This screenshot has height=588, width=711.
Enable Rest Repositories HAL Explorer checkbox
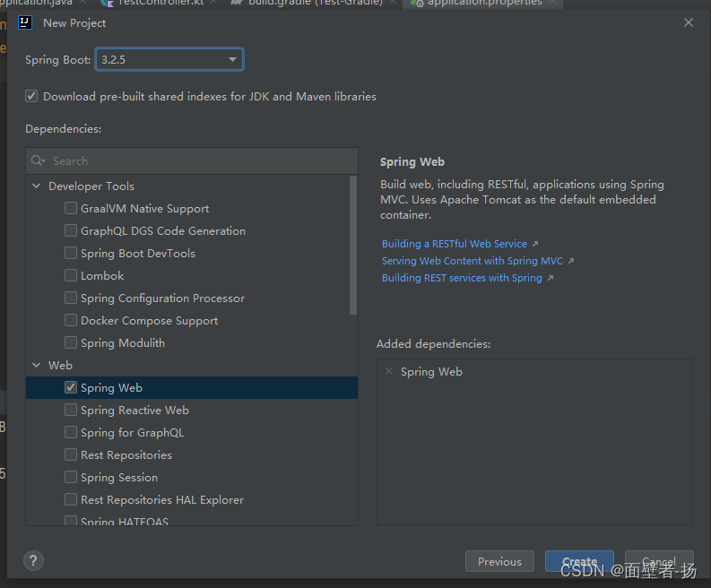click(x=71, y=499)
